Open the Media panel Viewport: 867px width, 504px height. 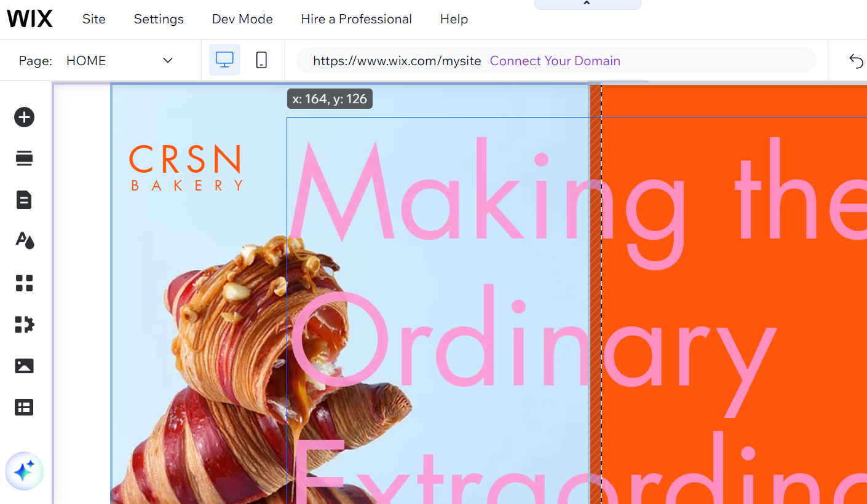(24, 366)
